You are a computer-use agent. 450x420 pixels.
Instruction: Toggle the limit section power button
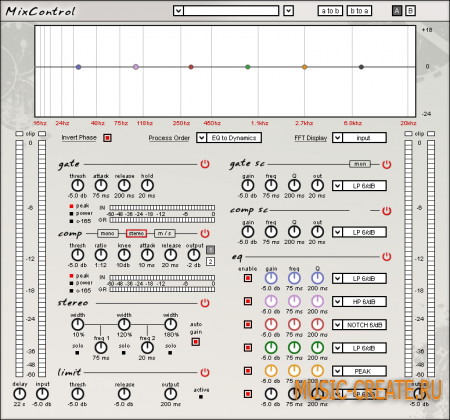tap(205, 372)
